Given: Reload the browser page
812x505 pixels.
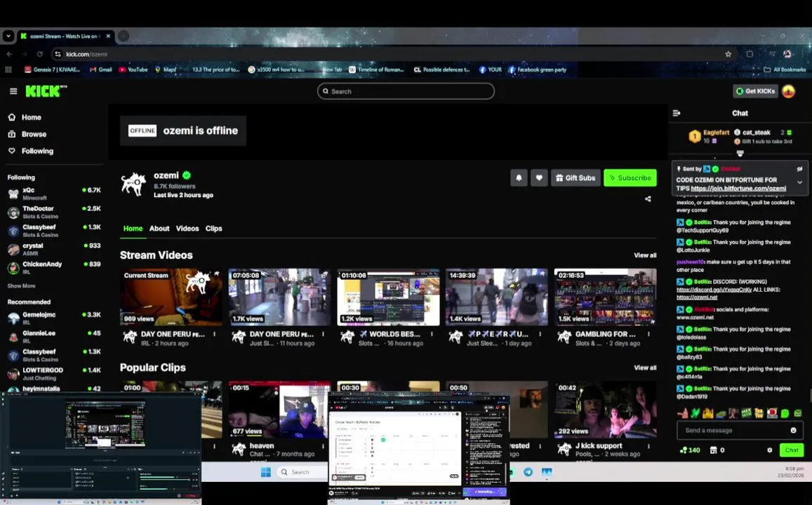Looking at the screenshot, I should tap(39, 54).
